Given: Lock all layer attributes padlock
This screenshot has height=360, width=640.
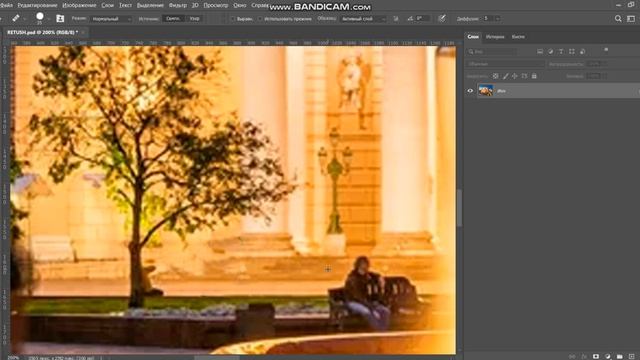Looking at the screenshot, I should [534, 76].
